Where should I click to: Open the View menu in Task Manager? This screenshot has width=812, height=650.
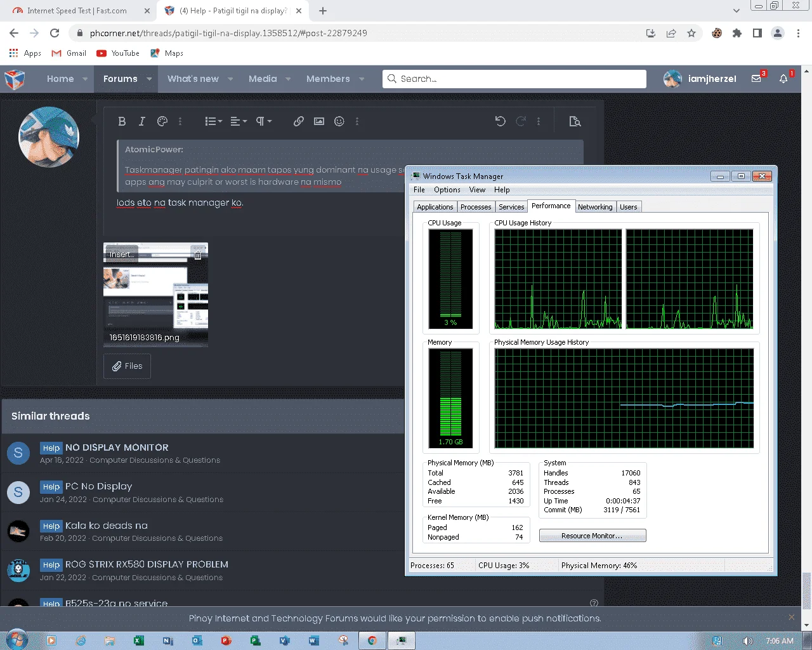click(477, 190)
